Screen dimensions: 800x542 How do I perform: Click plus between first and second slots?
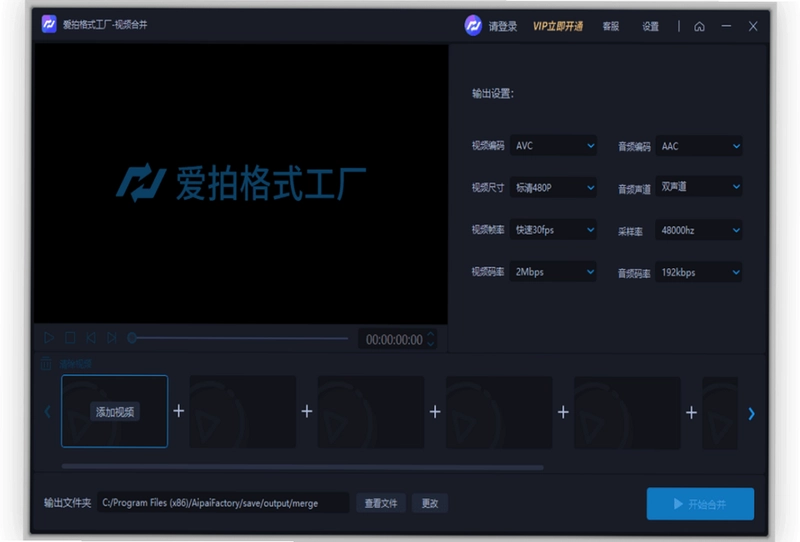tap(179, 410)
